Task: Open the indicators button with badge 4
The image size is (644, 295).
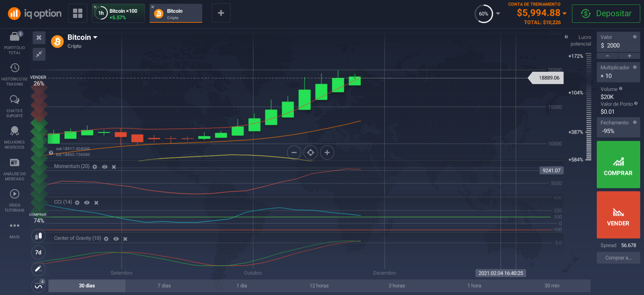Action: click(38, 285)
